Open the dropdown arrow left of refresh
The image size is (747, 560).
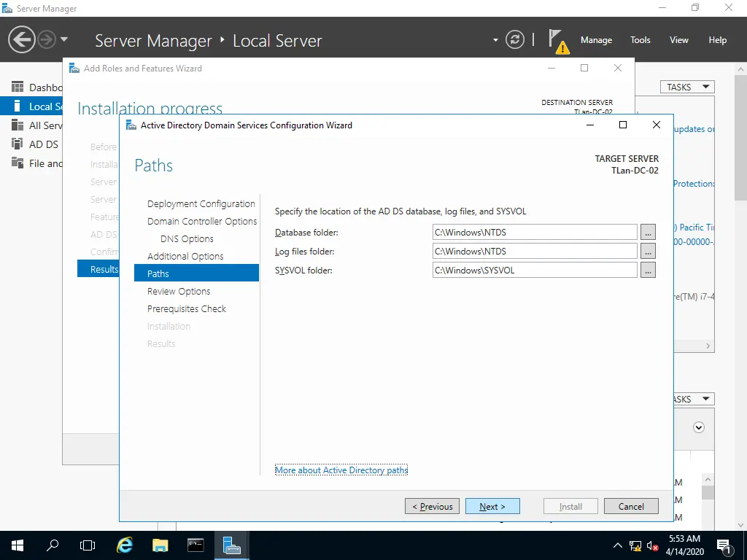[495, 40]
